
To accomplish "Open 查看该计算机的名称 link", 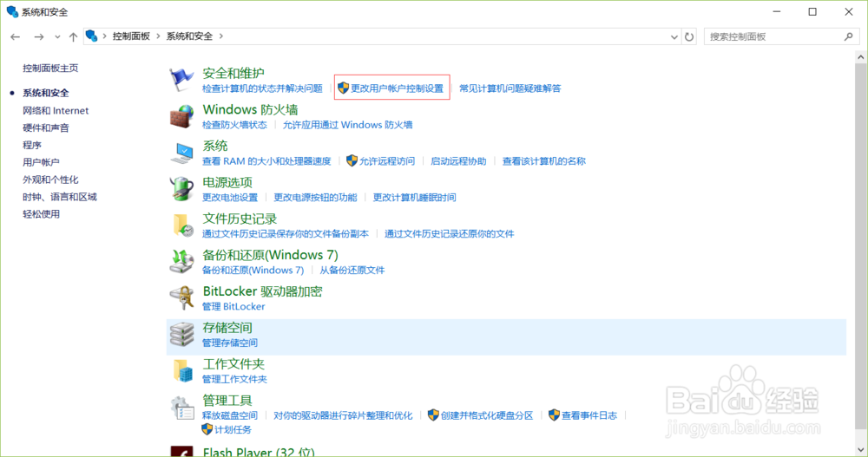I will (543, 161).
